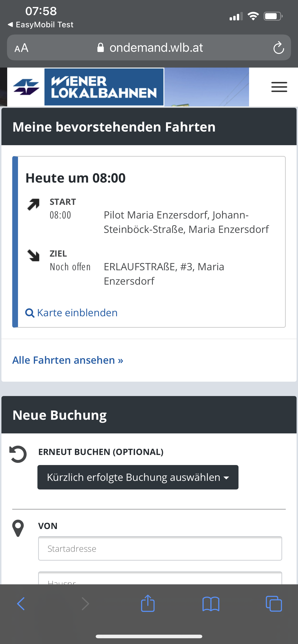Open the Kürzlich erfolgte Buchung auswählen dropdown

tap(138, 477)
